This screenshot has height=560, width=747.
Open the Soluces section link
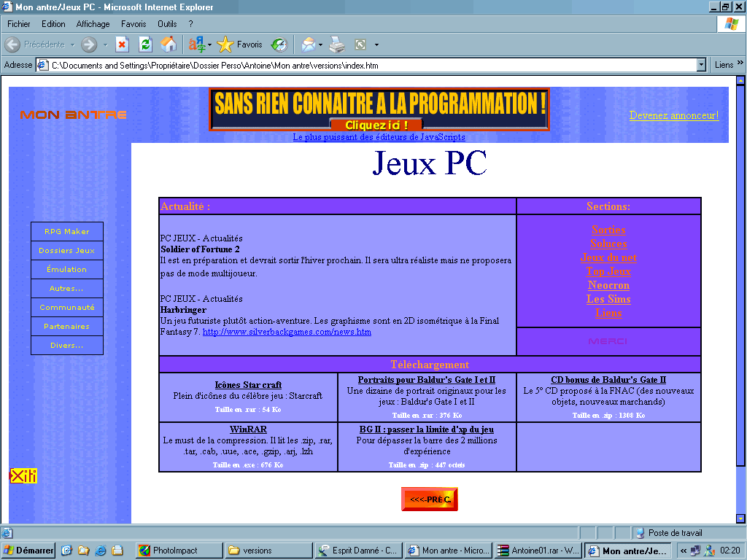[x=608, y=244]
